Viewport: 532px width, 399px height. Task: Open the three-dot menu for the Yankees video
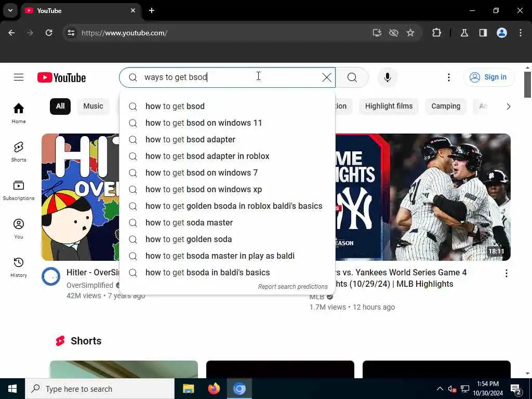(x=506, y=273)
